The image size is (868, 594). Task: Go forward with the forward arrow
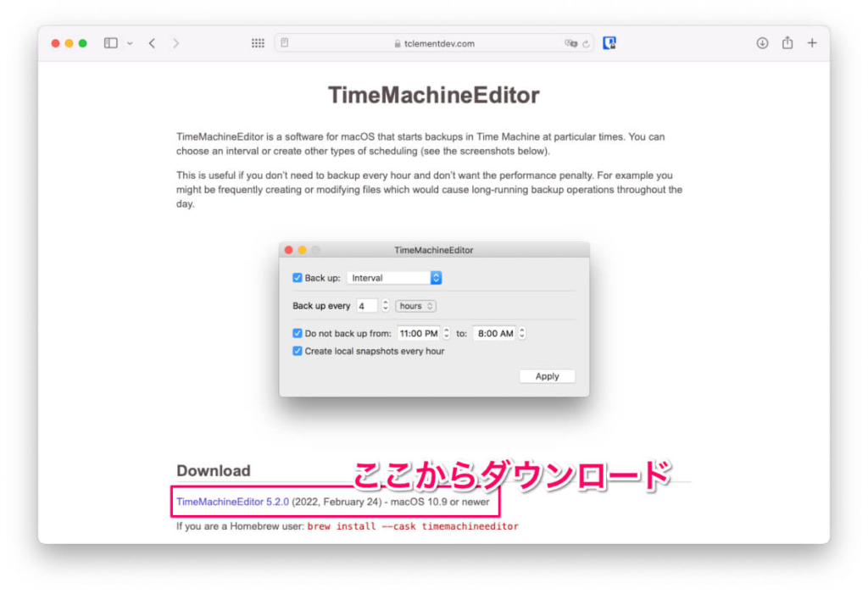[176, 43]
